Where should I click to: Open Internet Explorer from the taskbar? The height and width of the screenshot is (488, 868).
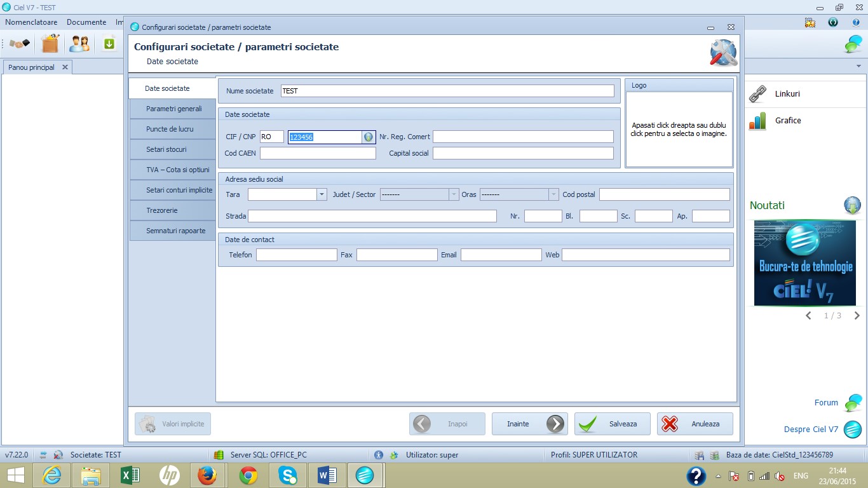[x=51, y=475]
